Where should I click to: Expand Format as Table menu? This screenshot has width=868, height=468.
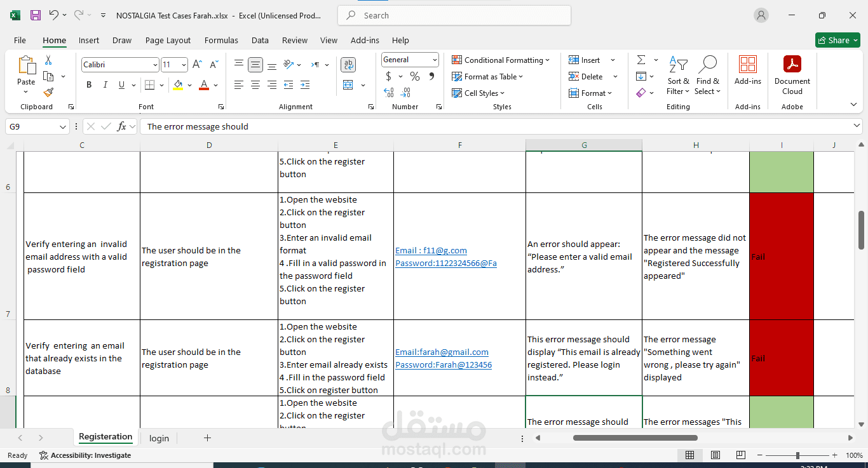click(487, 77)
